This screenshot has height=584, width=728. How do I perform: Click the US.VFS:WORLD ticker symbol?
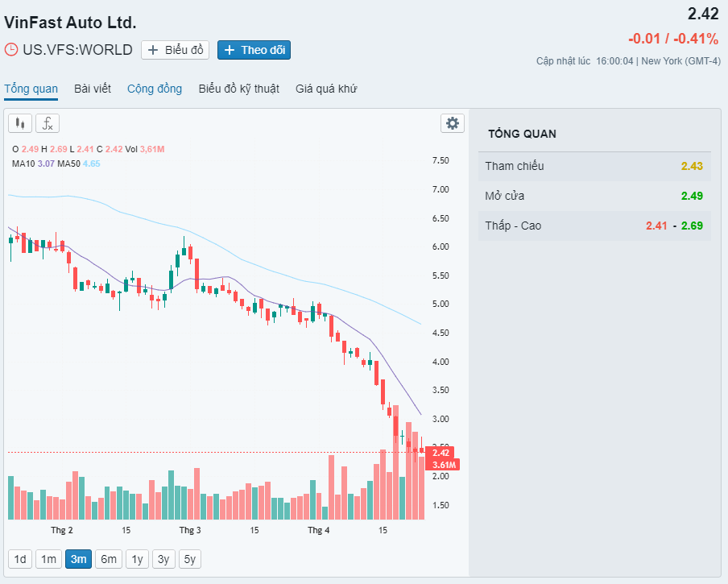77,50
